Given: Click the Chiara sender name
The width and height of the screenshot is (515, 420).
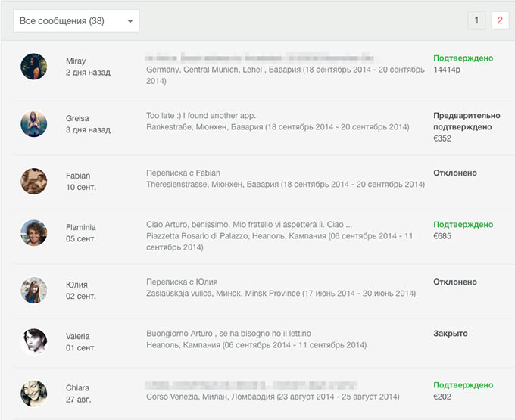Looking at the screenshot, I should [x=77, y=388].
